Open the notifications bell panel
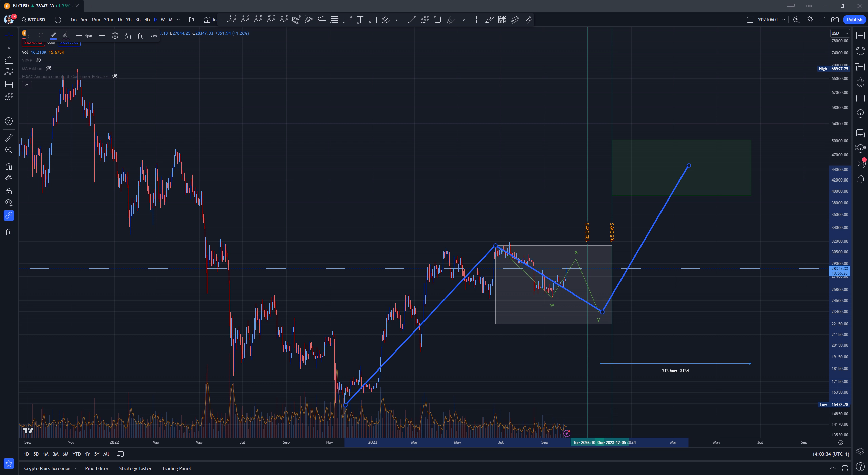 tap(861, 179)
